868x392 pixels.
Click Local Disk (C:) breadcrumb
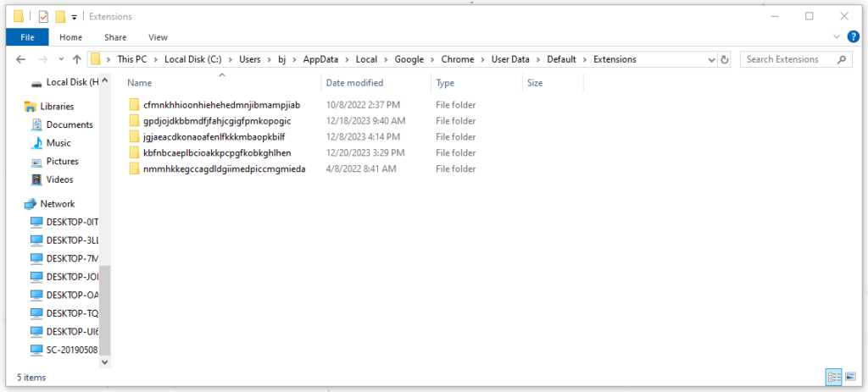193,59
